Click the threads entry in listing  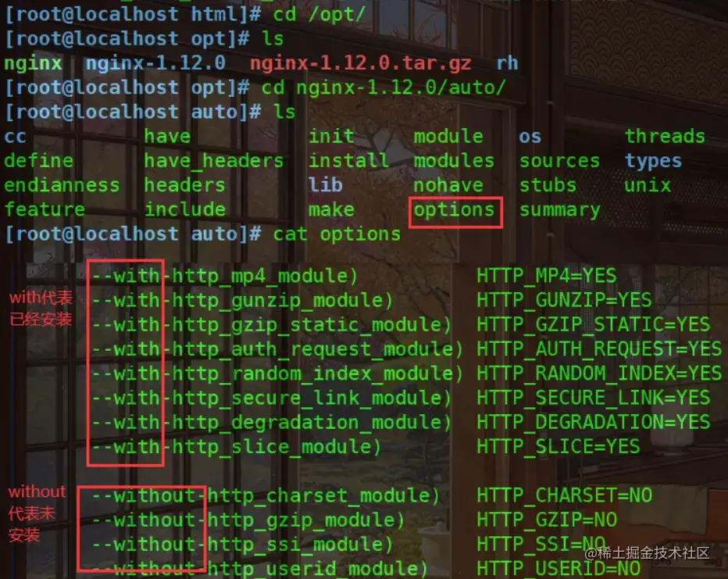pyautogui.click(x=665, y=136)
